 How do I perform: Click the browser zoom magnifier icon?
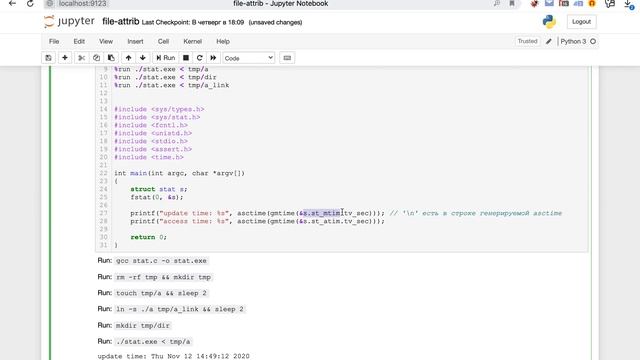497,4
